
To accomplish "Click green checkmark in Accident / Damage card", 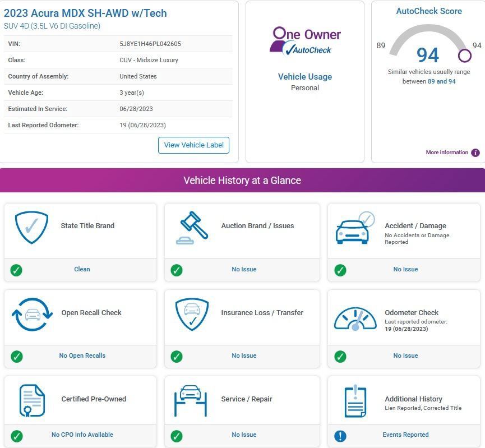I will tap(340, 270).
